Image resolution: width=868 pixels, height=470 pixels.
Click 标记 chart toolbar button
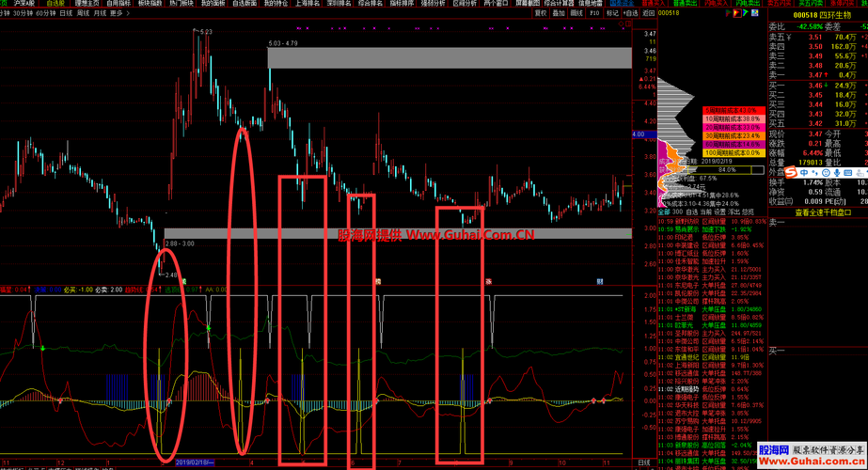612,13
